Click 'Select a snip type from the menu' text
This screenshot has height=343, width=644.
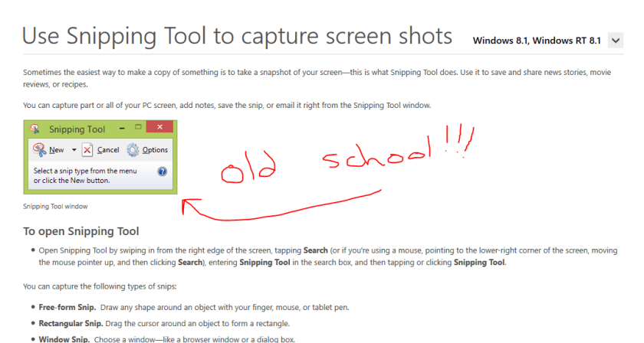point(85,171)
